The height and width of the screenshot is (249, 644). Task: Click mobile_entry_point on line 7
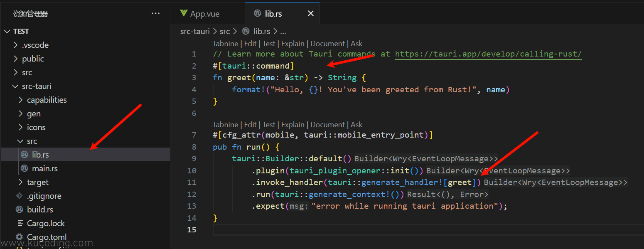tap(381, 135)
